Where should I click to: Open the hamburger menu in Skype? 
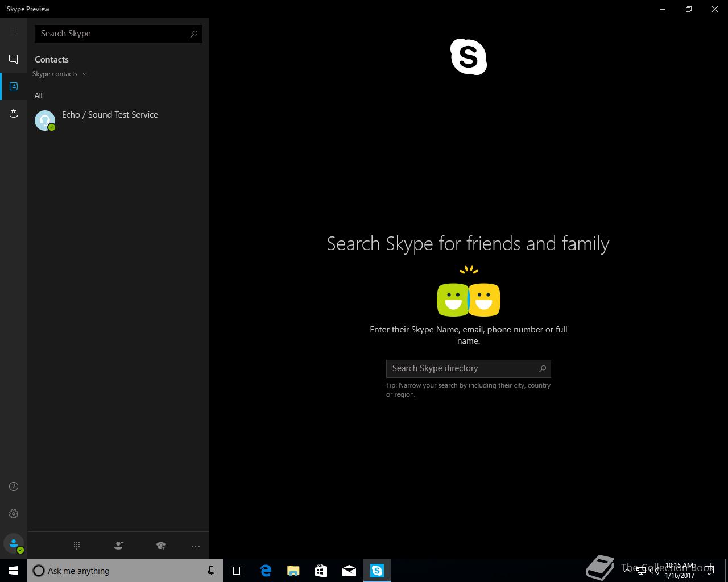coord(13,31)
